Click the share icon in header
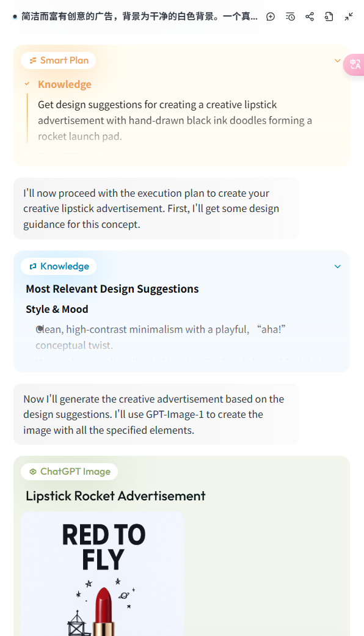Image resolution: width=364 pixels, height=636 pixels. click(x=310, y=16)
